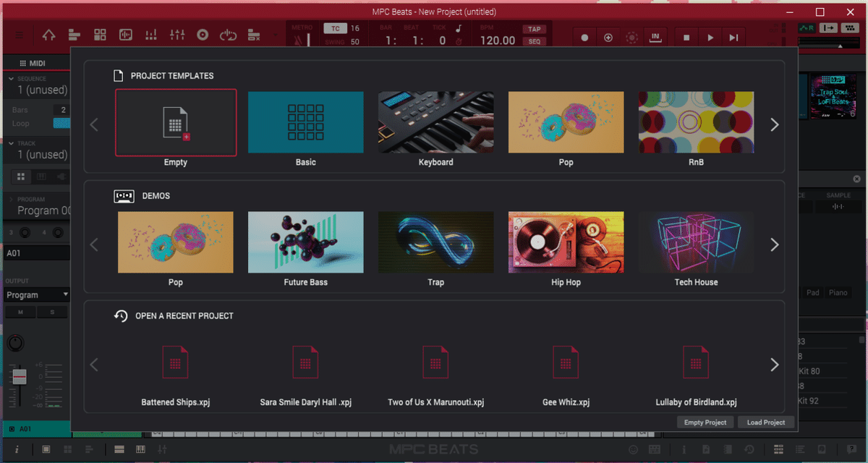Mute the channel with M button
This screenshot has height=463, width=868.
[20, 313]
